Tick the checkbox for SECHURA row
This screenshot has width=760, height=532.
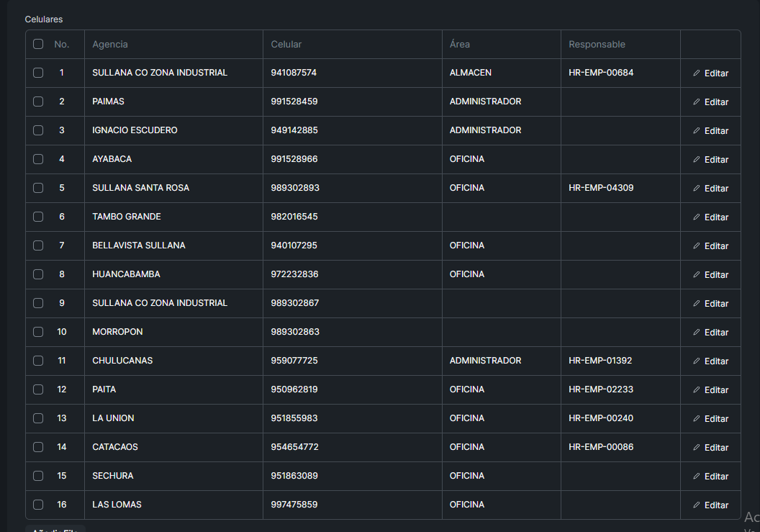38,476
